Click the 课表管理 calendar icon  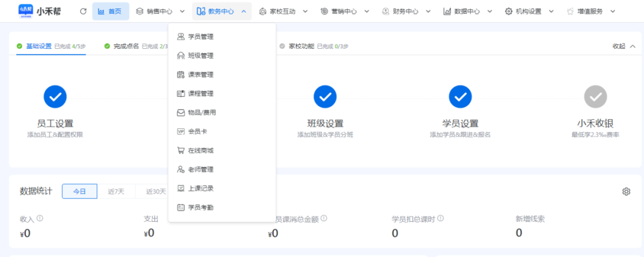pos(181,75)
